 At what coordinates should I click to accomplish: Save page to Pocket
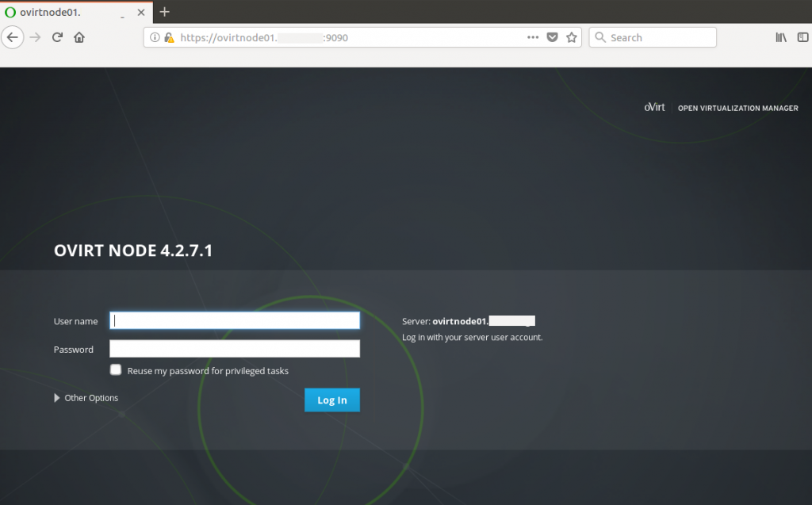click(x=553, y=37)
